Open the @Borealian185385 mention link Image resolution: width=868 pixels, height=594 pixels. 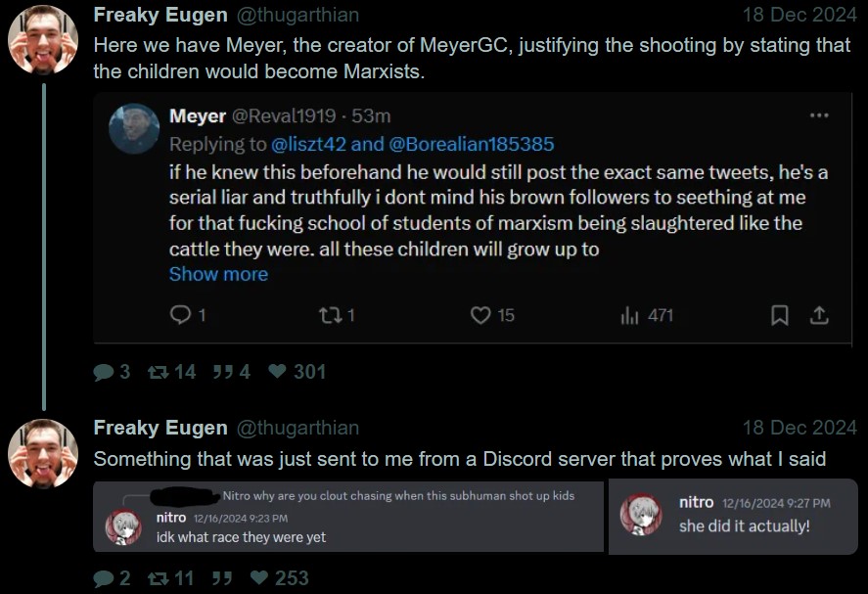[472, 144]
